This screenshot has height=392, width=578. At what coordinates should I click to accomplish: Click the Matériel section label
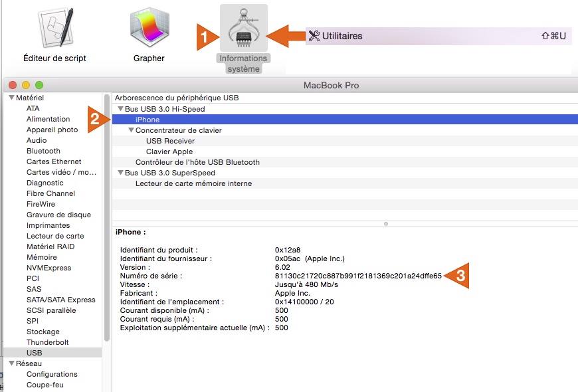(30, 98)
